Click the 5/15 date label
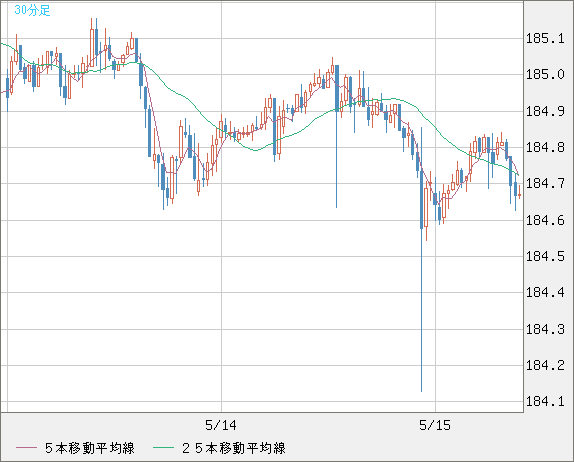The image size is (574, 462). pos(435,425)
